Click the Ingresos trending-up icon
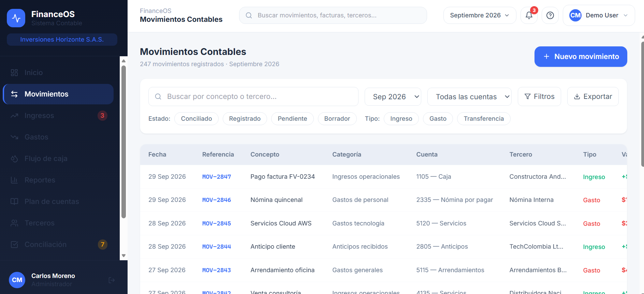This screenshot has height=294, width=644. pos(14,116)
